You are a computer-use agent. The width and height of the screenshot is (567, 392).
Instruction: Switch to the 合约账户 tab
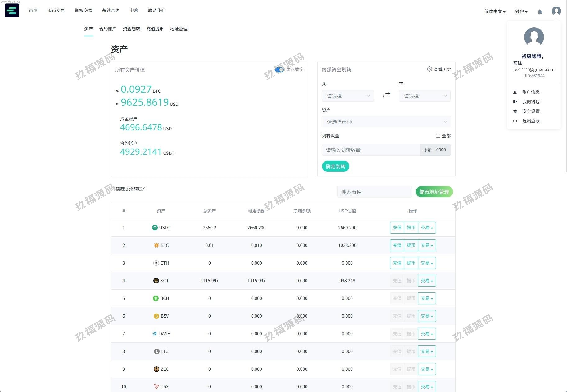(x=108, y=29)
